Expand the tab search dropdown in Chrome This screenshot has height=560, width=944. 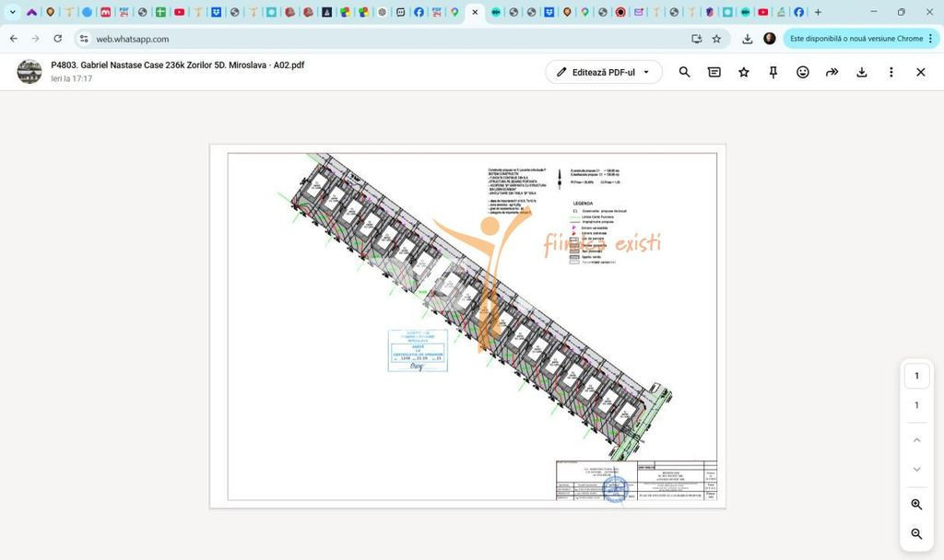click(x=12, y=12)
